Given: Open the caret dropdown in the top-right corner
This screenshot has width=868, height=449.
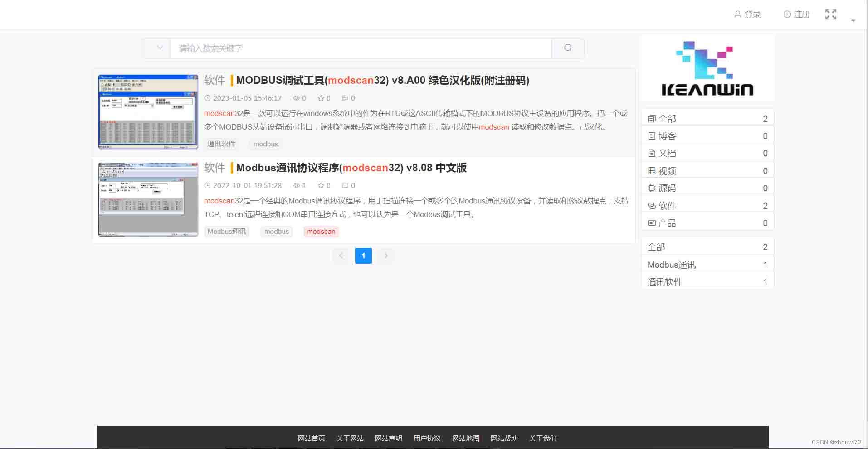Looking at the screenshot, I should 853,20.
